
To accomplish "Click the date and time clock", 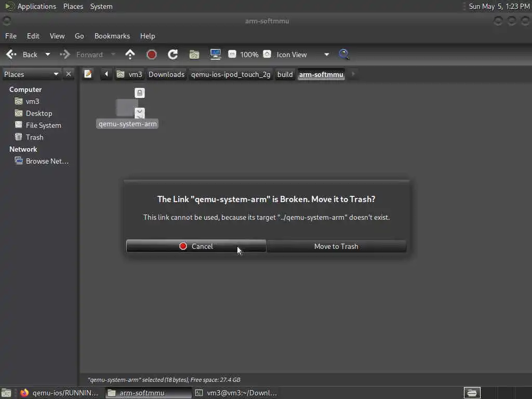I will tap(499, 6).
